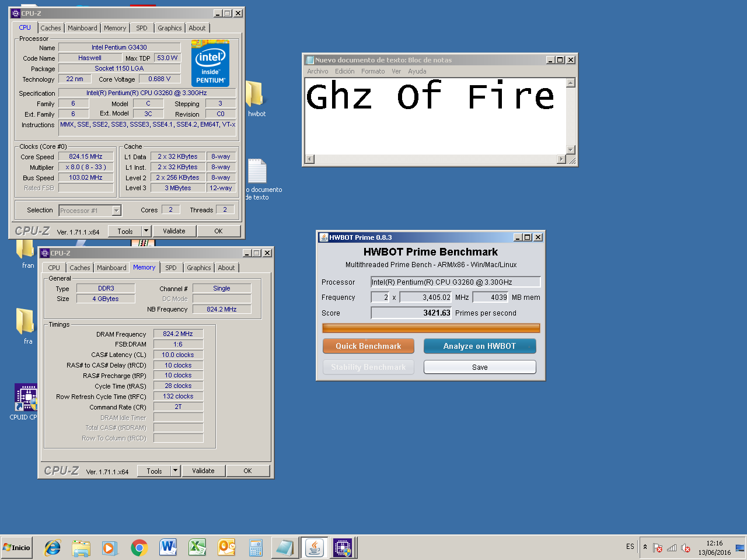This screenshot has width=747, height=560.
Task: Open Action Center flag icon in tray
Action: point(658,548)
